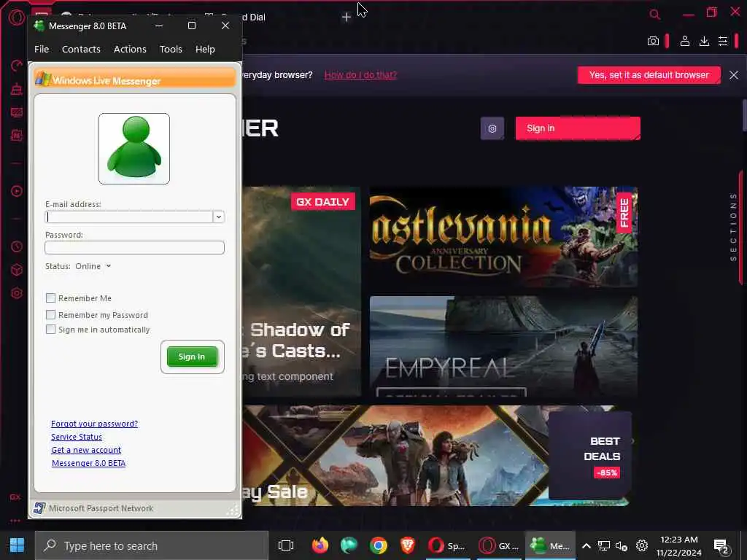
Task: Click the Opera GX search tabs icon
Action: [x=655, y=15]
